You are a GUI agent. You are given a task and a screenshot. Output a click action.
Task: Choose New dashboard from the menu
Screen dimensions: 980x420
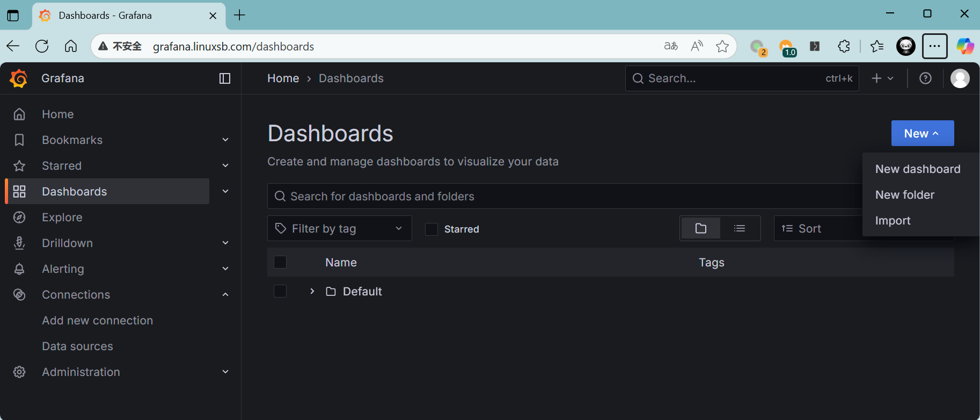tap(918, 169)
